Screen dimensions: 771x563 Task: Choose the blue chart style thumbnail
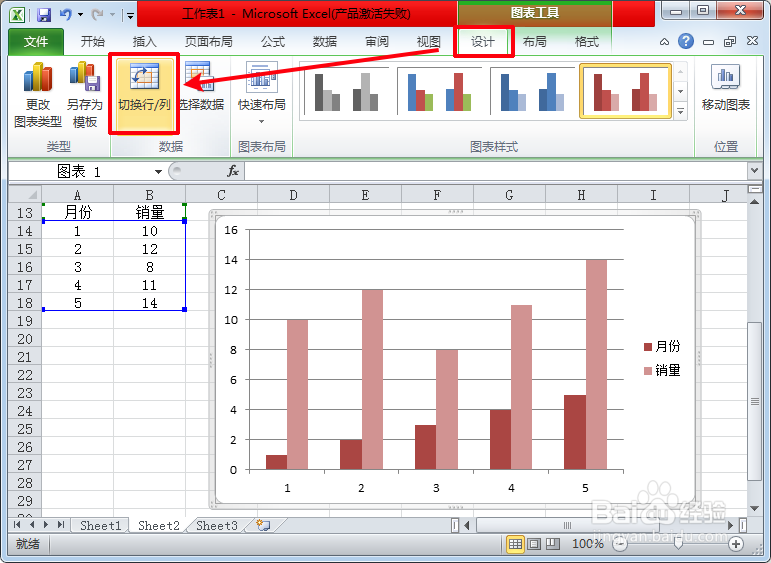coord(533,91)
